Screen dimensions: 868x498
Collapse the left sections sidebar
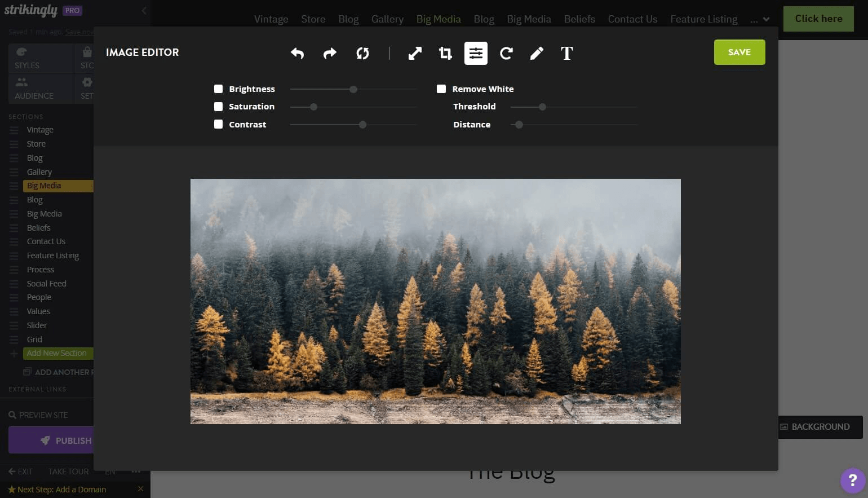[x=144, y=10]
